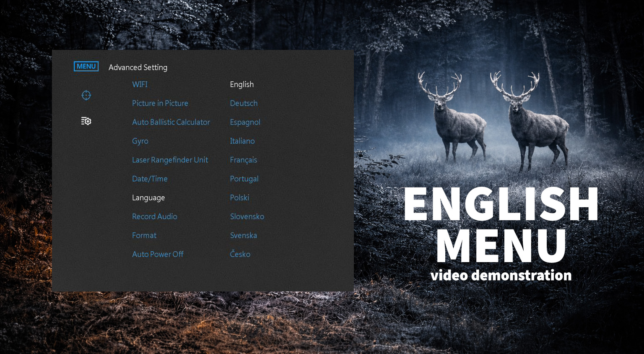644x354 pixels.
Task: Set language to Italiano
Action: pyautogui.click(x=242, y=141)
